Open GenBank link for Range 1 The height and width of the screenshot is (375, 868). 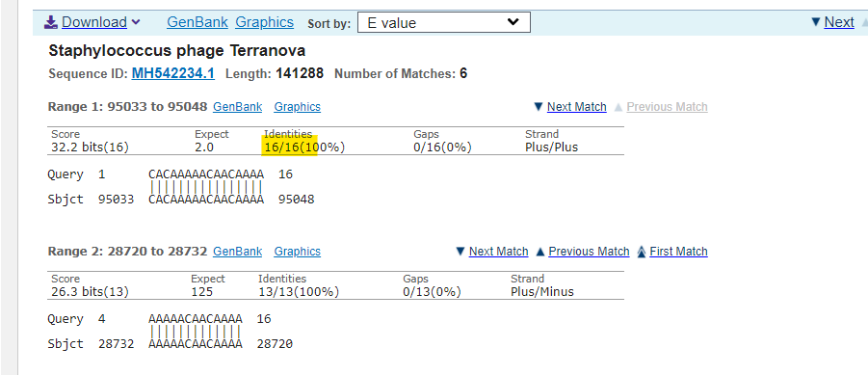click(x=238, y=107)
